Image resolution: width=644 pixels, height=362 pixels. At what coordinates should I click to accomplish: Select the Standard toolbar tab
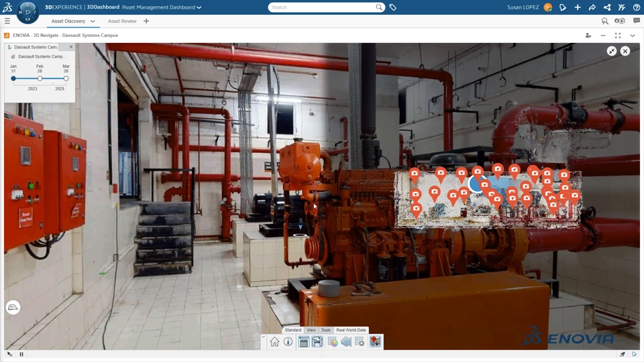[293, 330]
